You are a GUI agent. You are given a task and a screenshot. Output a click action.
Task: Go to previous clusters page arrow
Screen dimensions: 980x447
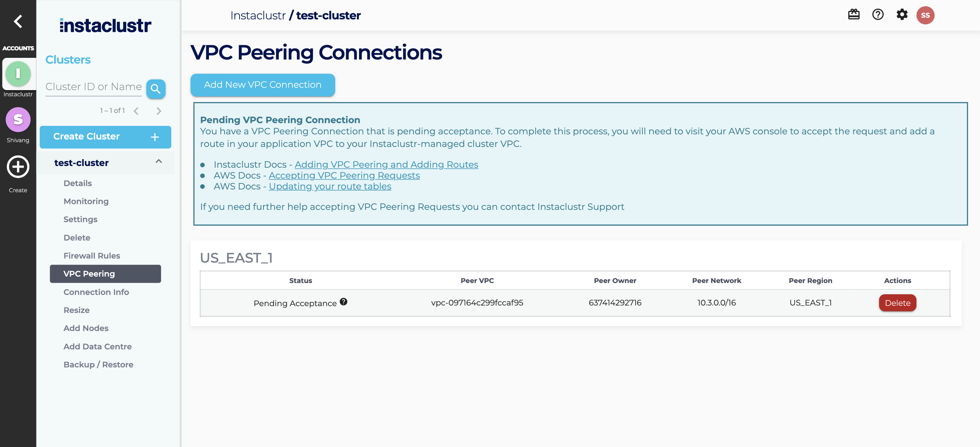pyautogui.click(x=136, y=111)
